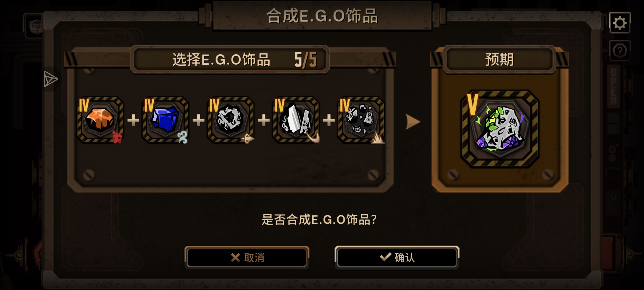Image resolution: width=644 pixels, height=290 pixels.
Task: Select the gray ring-shaped tier IV gift
Action: click(x=230, y=120)
